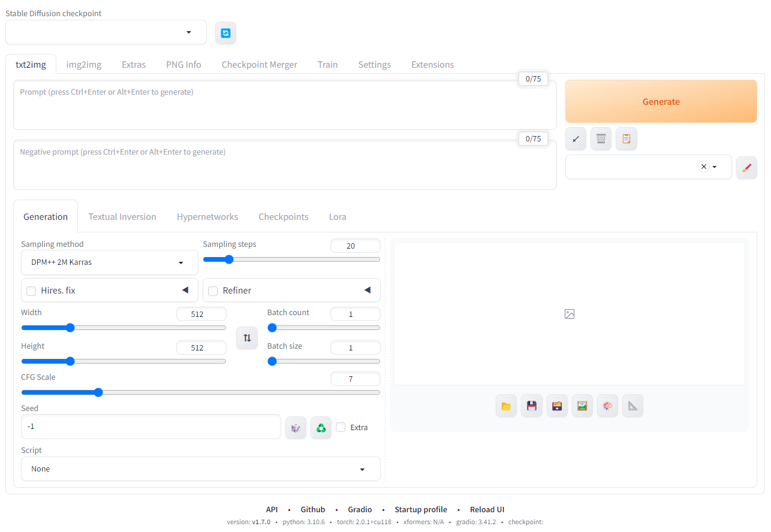Click the arrow icon to read last generation parameters
This screenshot has height=532, width=771.
576,138
